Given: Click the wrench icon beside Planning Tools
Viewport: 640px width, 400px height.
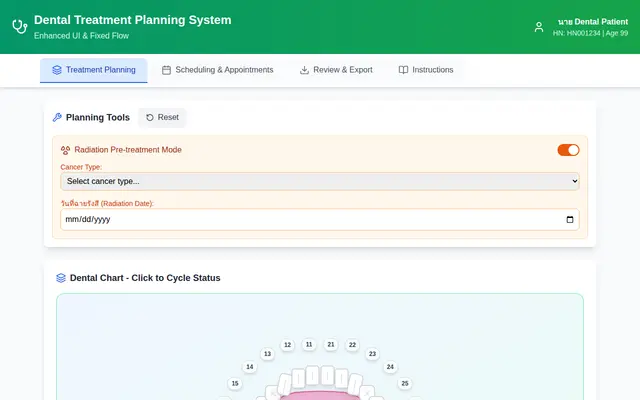Looking at the screenshot, I should coord(57,118).
